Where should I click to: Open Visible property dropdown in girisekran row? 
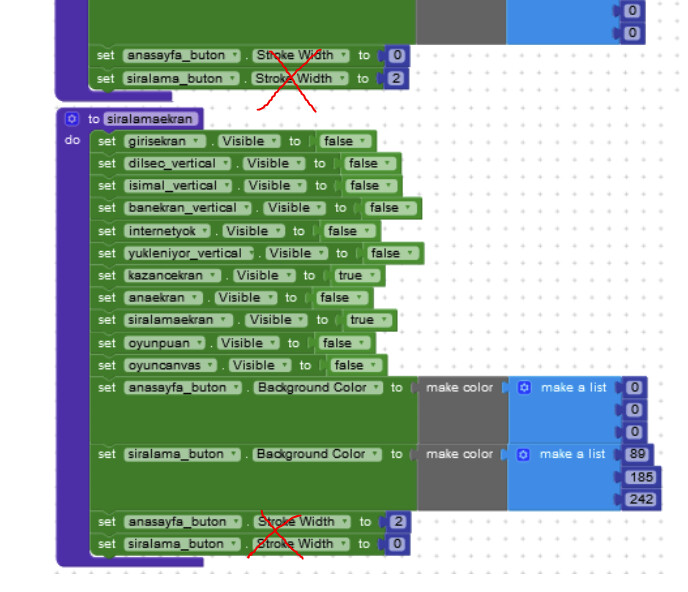[250, 141]
